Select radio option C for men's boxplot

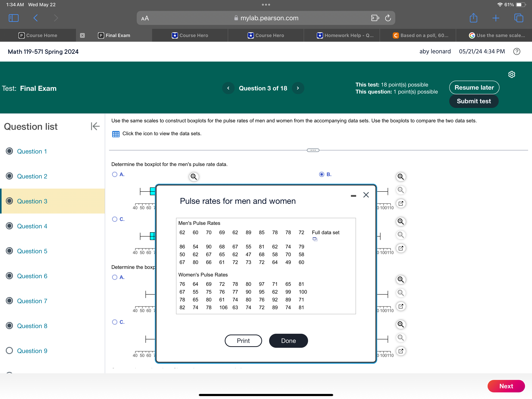[x=115, y=219]
